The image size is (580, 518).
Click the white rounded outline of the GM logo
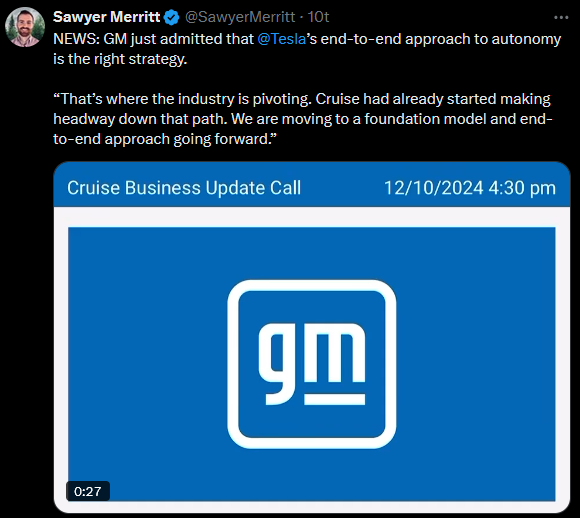point(312,285)
